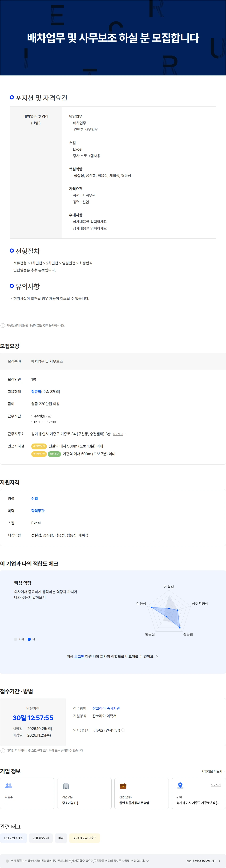226x868 pixels.
Task: Open the 지도보기 link beside 근무지주소
Action: 118,434
